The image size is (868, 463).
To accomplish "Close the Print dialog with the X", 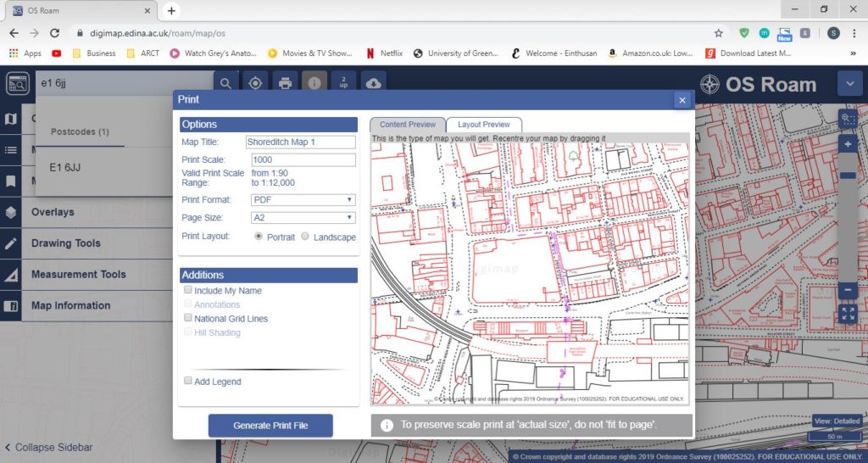I will click(682, 100).
